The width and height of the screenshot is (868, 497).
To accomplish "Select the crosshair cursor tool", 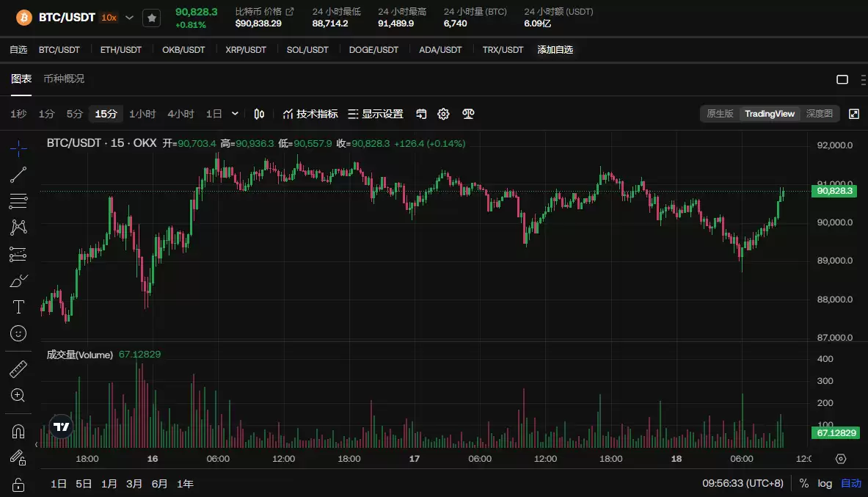I will tap(18, 147).
